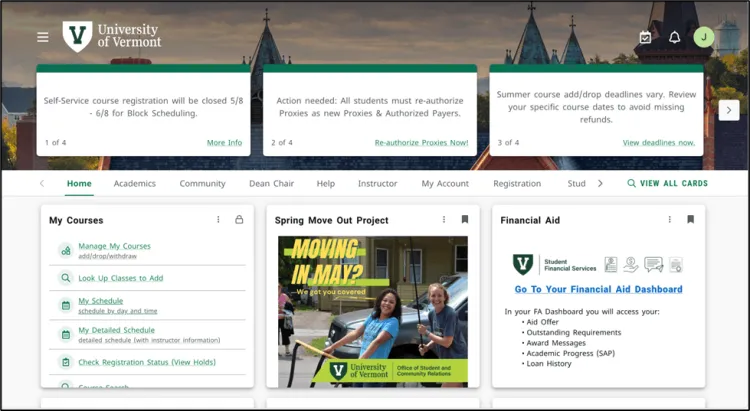Click the My Detailed Schedule calendar icon
This screenshot has width=750, height=411.
(66, 334)
